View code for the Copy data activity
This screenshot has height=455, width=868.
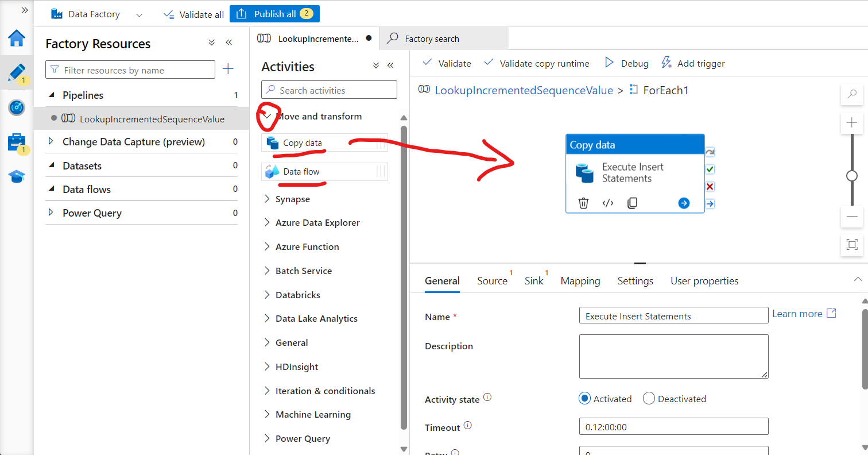point(607,203)
